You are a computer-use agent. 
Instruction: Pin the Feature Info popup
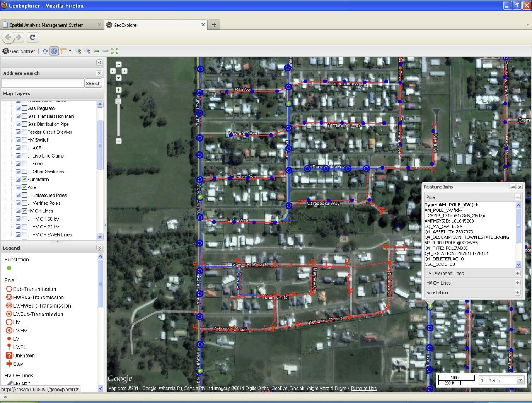click(512, 187)
